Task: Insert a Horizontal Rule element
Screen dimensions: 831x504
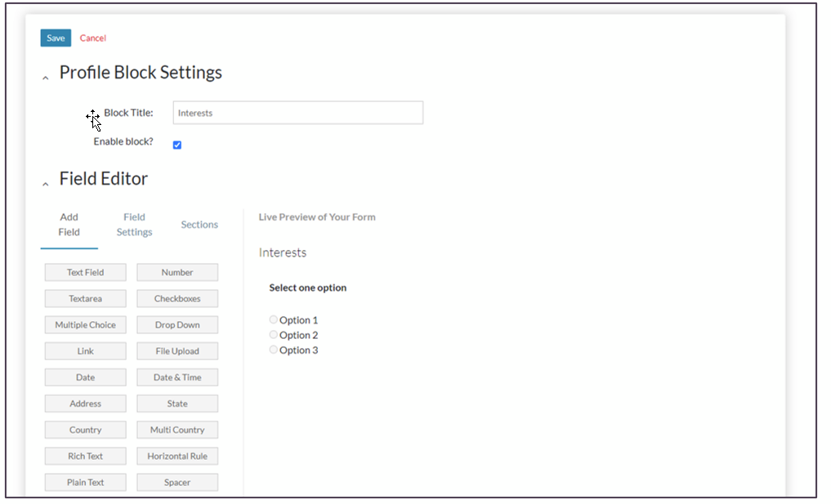Action: pos(177,456)
